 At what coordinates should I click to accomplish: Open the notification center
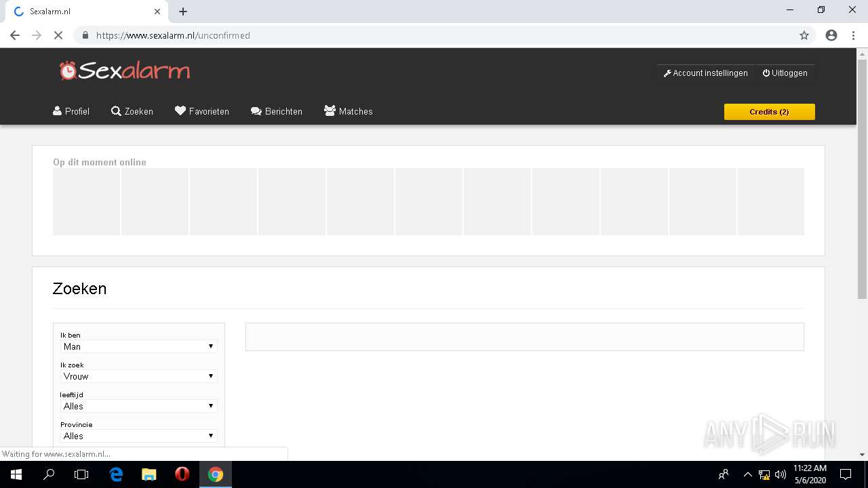tap(846, 474)
